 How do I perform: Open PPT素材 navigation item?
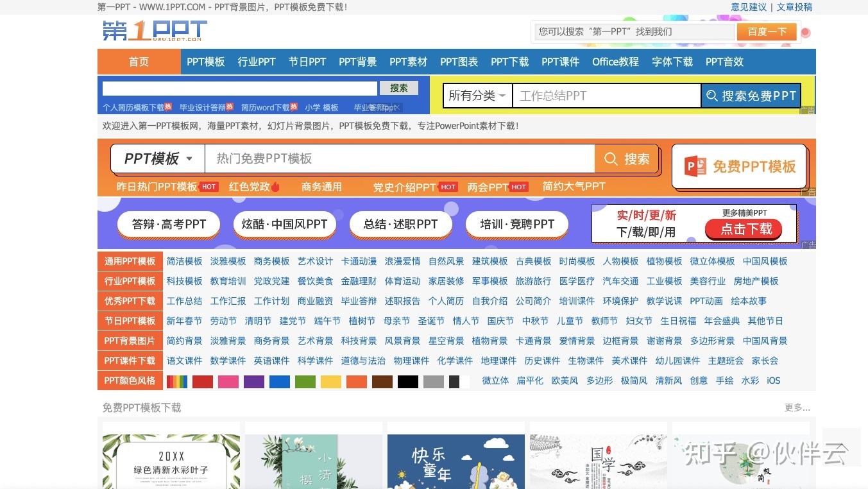408,62
